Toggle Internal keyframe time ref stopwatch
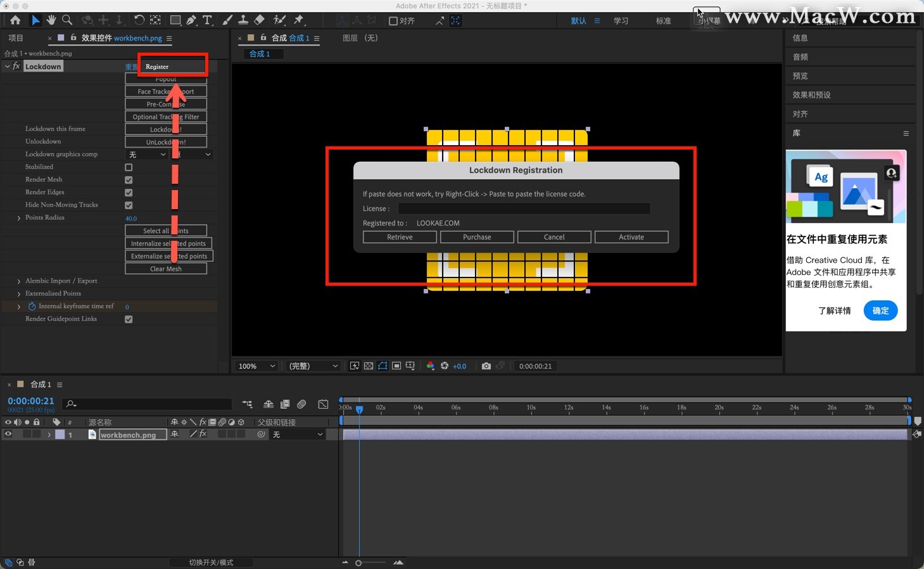This screenshot has width=924, height=569. tap(32, 306)
